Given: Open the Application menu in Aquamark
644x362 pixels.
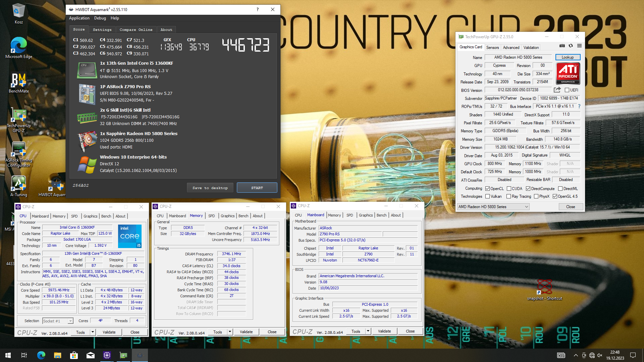Looking at the screenshot, I should tap(79, 18).
